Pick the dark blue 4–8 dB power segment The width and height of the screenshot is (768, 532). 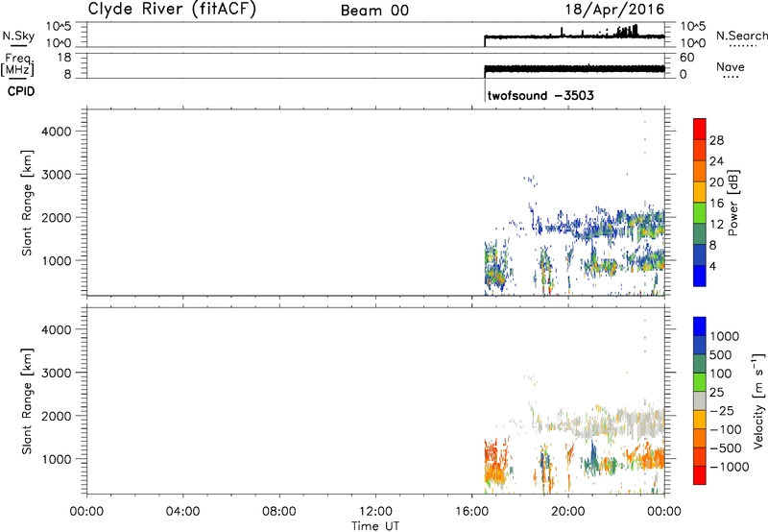tap(700, 254)
